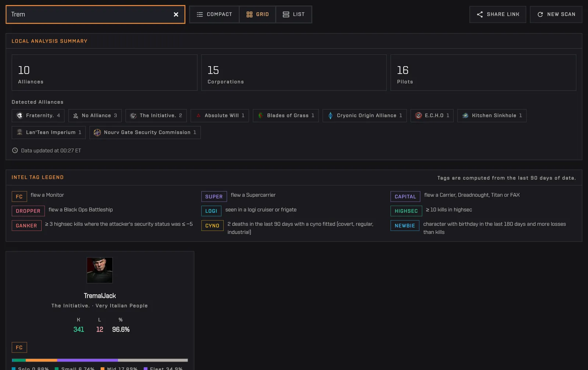The image size is (588, 370).
Task: Click the No Alliance icon
Action: tap(76, 115)
